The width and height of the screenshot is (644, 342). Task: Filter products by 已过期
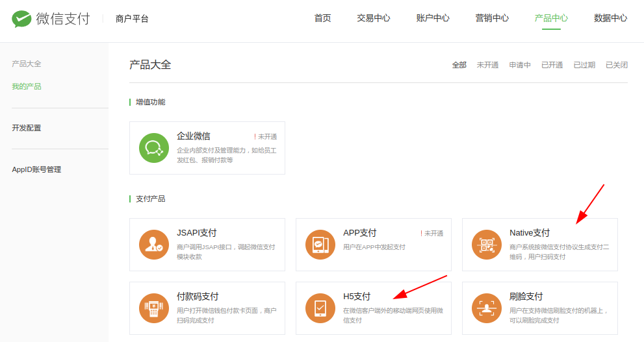[584, 65]
